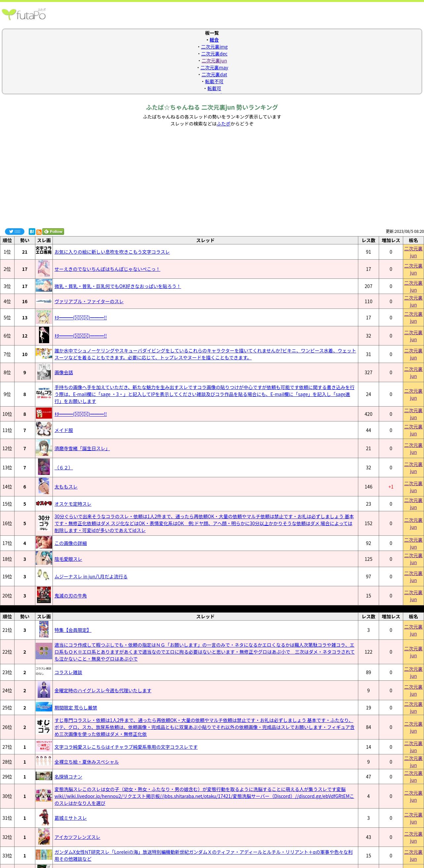Click the Hatena Bookmark B! icon

(32, 232)
